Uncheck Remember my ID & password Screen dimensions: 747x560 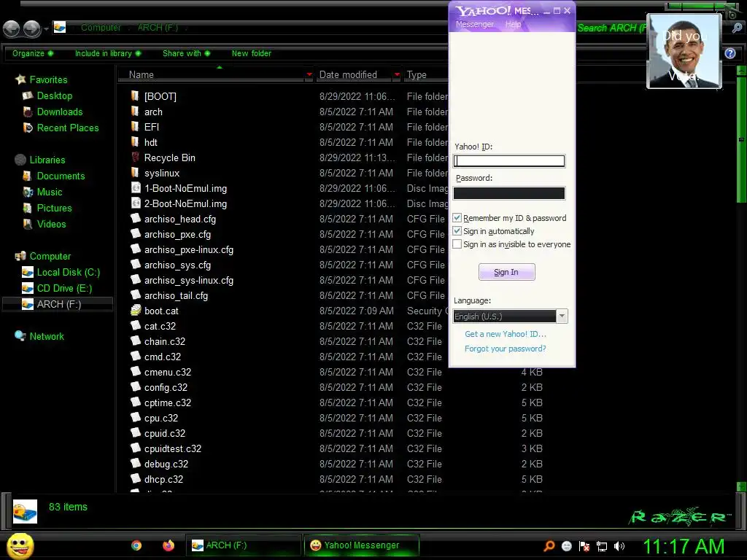coord(457,217)
